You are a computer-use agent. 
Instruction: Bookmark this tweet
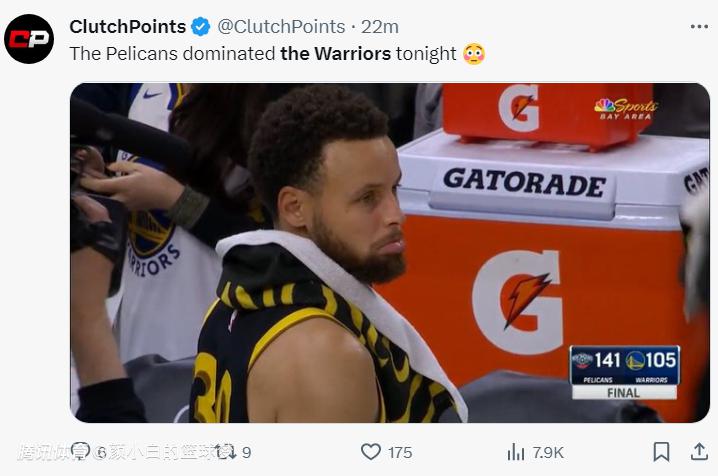point(661,452)
